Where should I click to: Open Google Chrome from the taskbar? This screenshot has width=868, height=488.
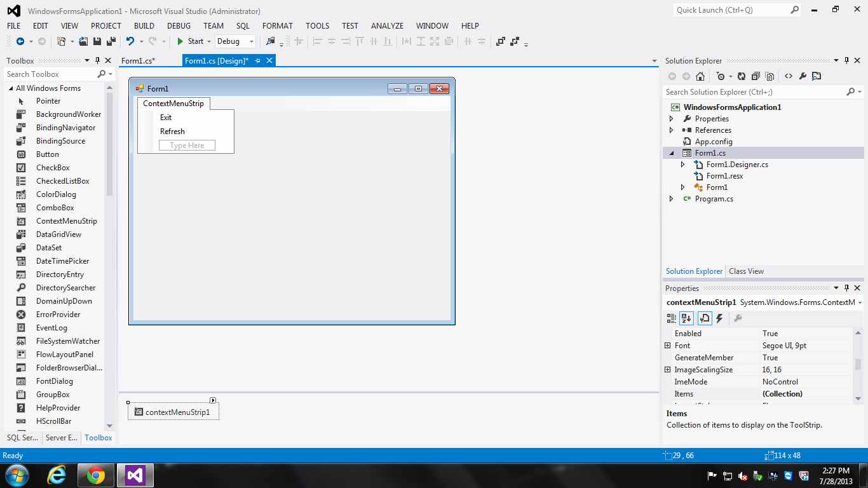[x=96, y=475]
